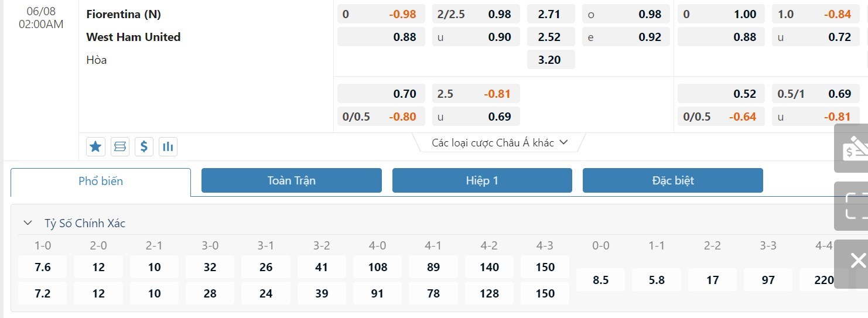Open the West Ham United team name
The height and width of the screenshot is (318, 868).
pyautogui.click(x=133, y=37)
